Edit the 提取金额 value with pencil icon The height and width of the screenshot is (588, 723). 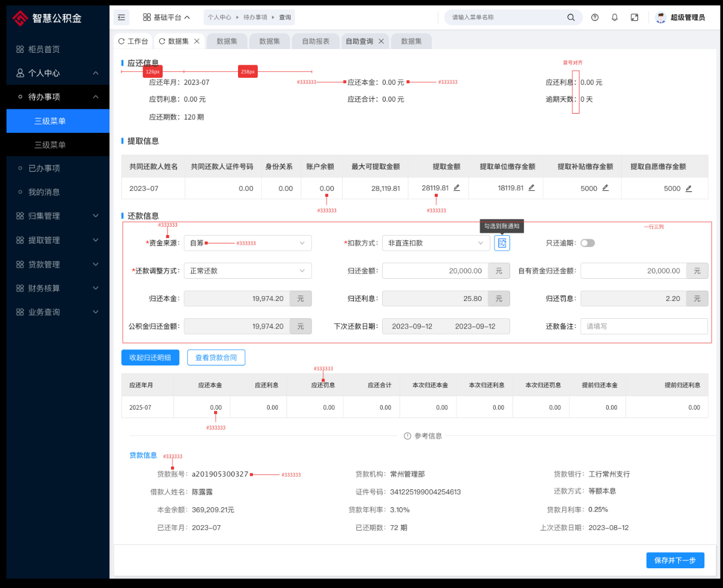click(457, 188)
